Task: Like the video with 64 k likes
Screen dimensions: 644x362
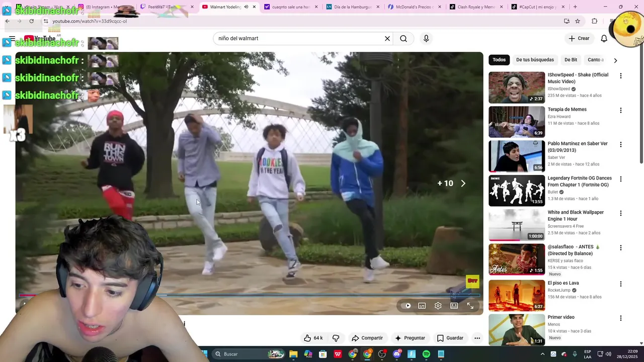Action: [x=313, y=338]
